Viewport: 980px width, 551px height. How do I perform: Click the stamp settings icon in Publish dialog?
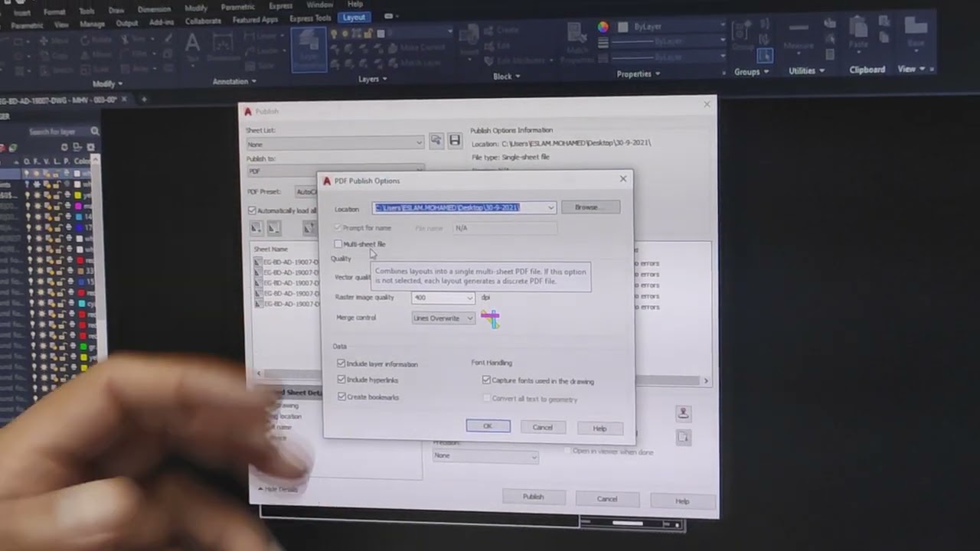[x=684, y=413]
